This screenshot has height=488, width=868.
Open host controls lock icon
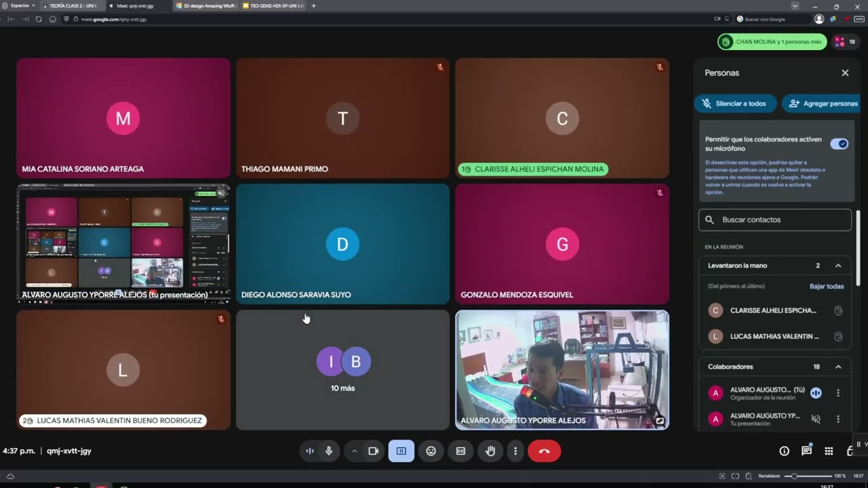pos(850,451)
